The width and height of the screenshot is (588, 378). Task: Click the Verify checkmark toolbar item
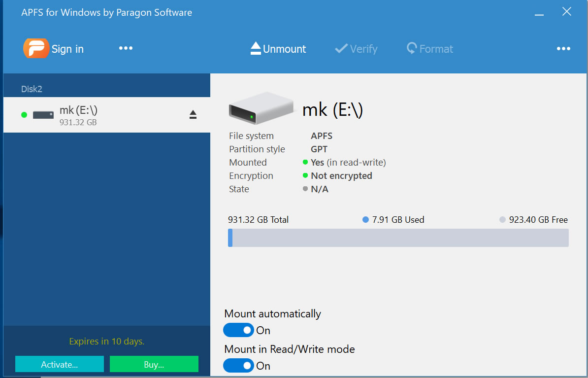pyautogui.click(x=356, y=49)
